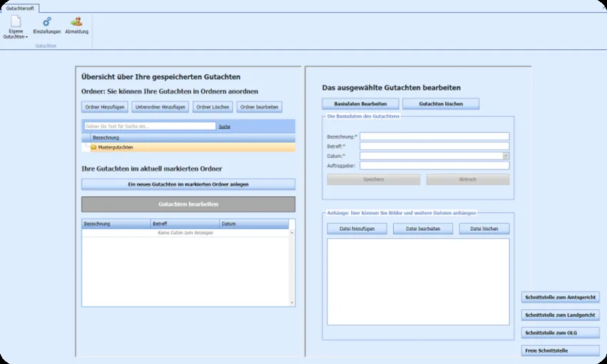Click the Ordner Hinzufügen button
Image resolution: width=607 pixels, height=364 pixels.
click(105, 107)
